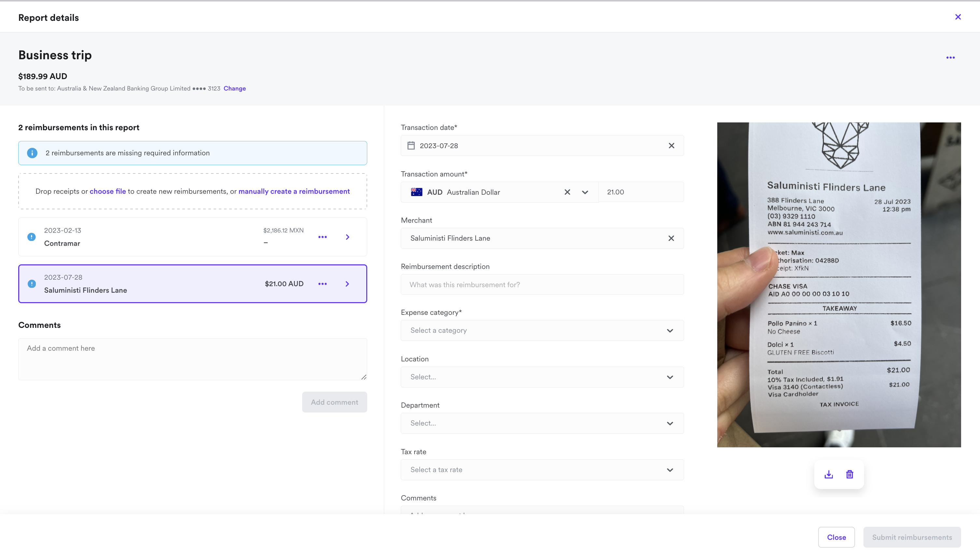Click the Merchant field Saluministi Flinders Lane
The height and width of the screenshot is (560, 980).
542,238
